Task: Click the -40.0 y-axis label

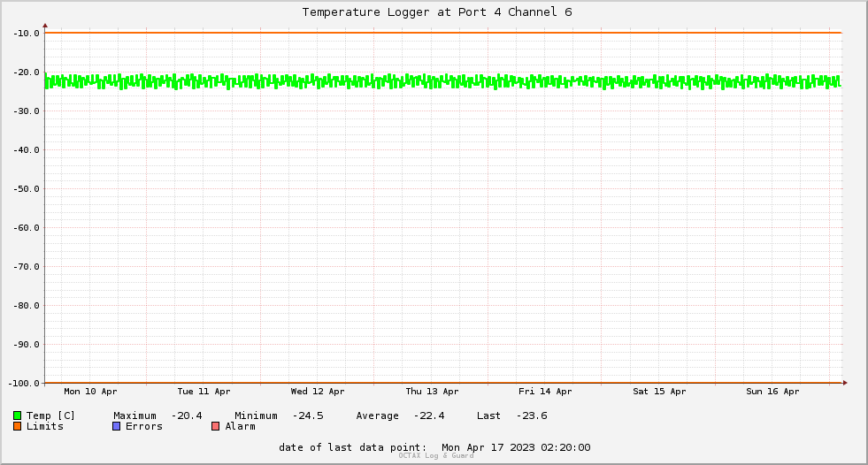Action: pyautogui.click(x=27, y=149)
